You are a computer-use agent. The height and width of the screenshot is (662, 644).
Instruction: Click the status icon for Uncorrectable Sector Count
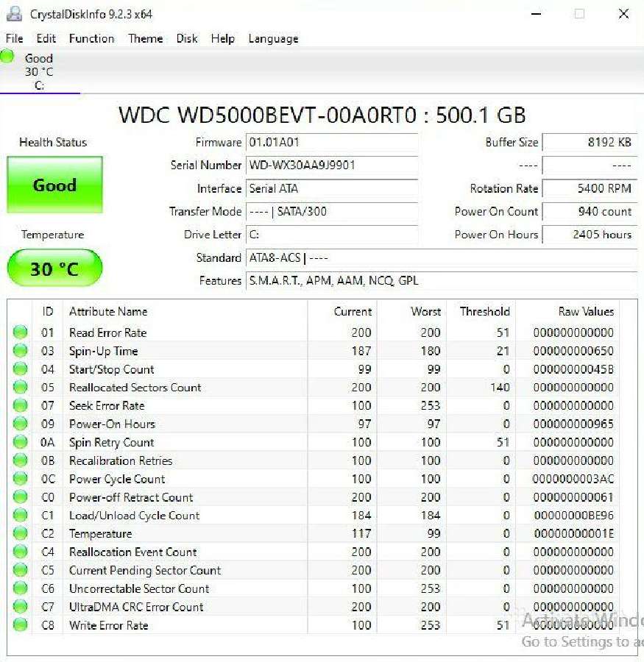click(x=21, y=588)
